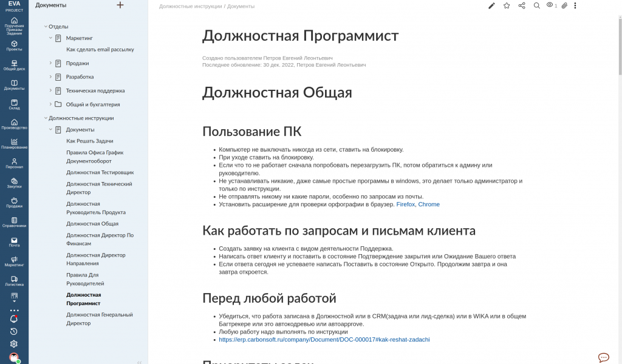Click the page vertical scrollbar thumb
This screenshot has height=364, width=622.
tap(620, 45)
